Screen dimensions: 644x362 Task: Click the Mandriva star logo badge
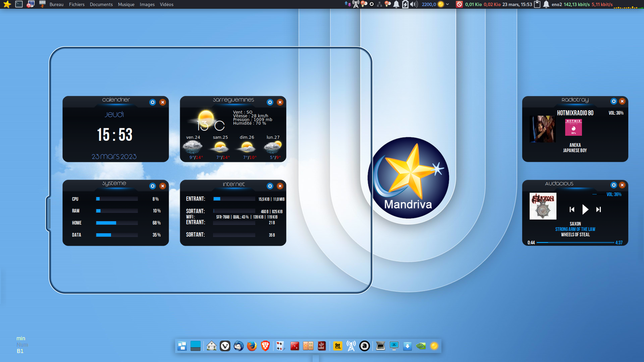[408, 177]
